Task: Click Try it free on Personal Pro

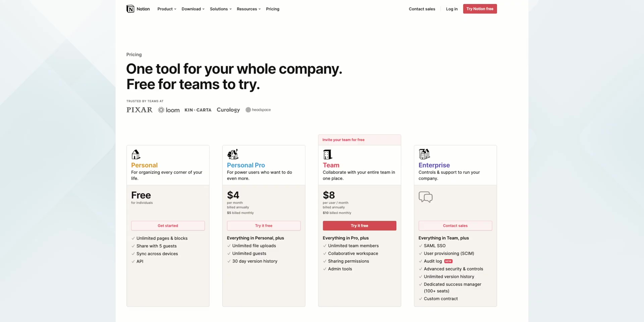Action: [264, 226]
